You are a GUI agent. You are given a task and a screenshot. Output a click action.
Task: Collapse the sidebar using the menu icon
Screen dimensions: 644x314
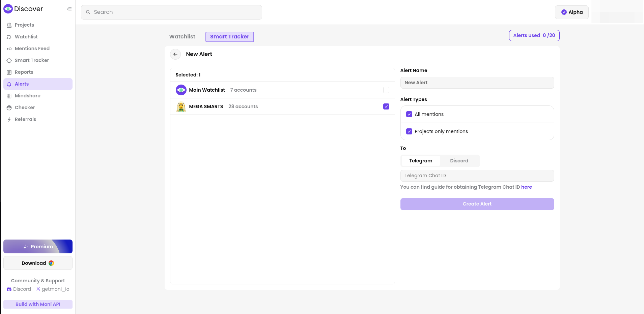click(69, 9)
